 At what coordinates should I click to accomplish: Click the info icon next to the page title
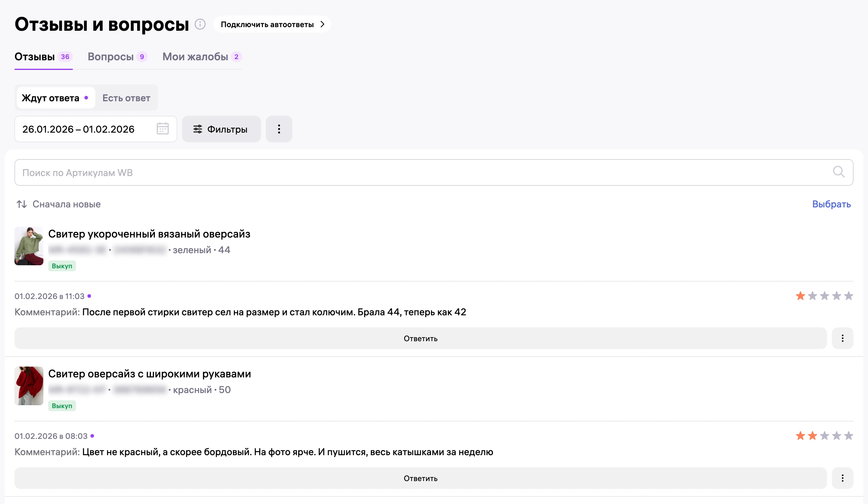click(200, 24)
